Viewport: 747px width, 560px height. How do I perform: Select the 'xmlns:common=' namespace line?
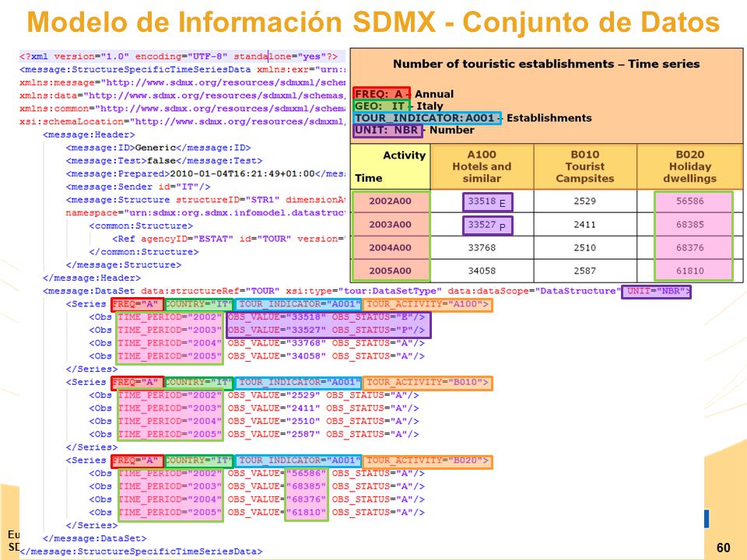point(182,109)
